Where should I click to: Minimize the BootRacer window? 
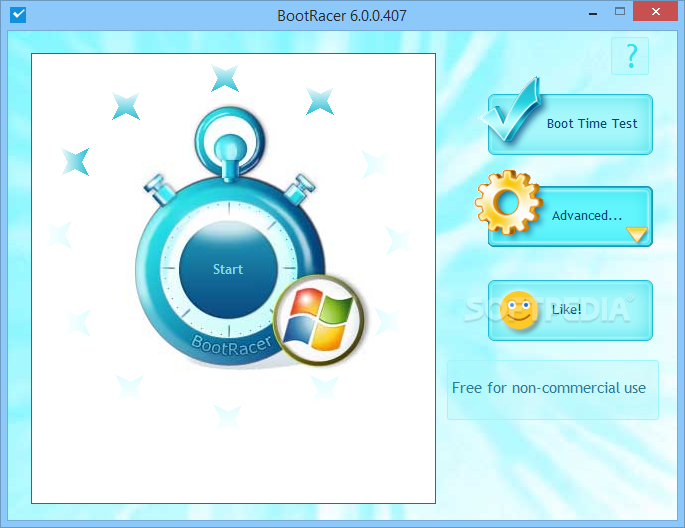point(593,14)
